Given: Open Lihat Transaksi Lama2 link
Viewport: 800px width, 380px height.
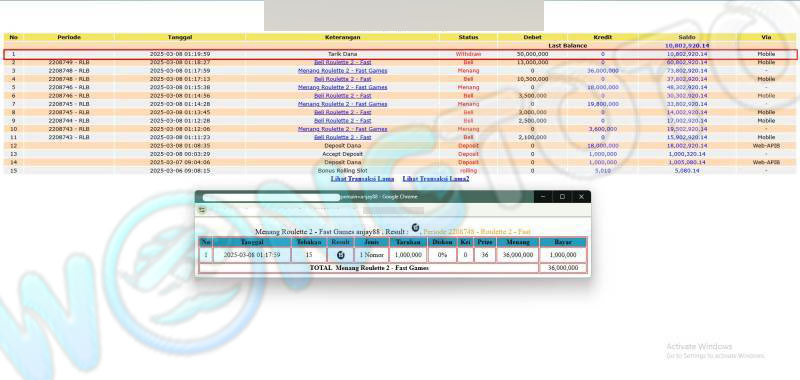Looking at the screenshot, I should [x=436, y=179].
